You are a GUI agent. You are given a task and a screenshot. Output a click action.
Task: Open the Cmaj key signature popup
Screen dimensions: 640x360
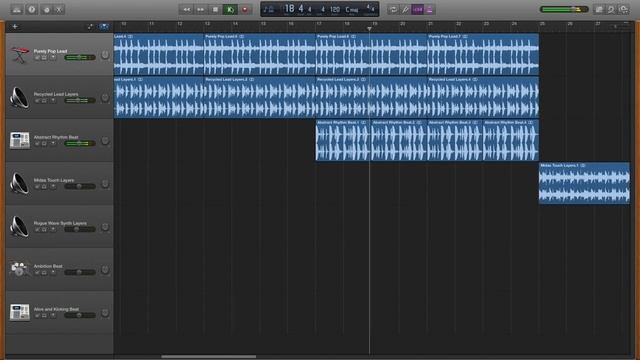[x=351, y=9]
